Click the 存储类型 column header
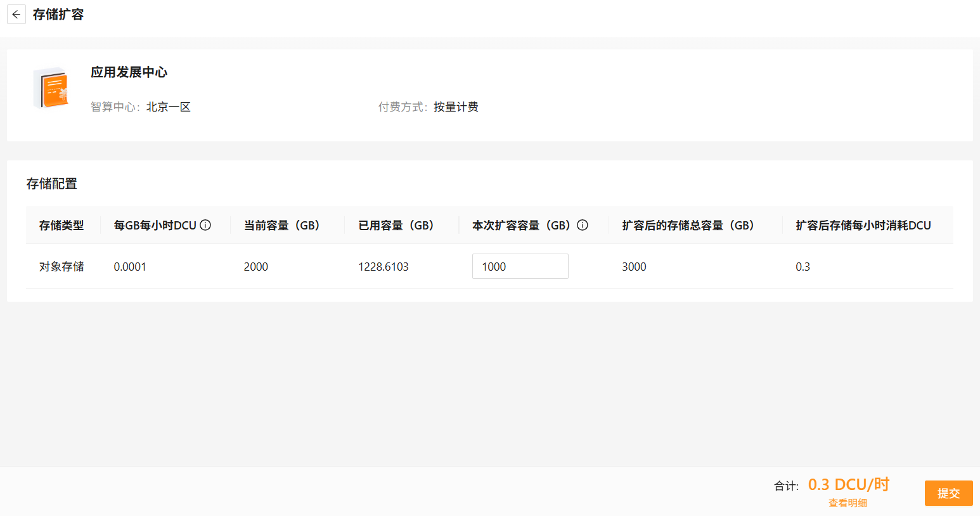The image size is (980, 516). click(61, 225)
